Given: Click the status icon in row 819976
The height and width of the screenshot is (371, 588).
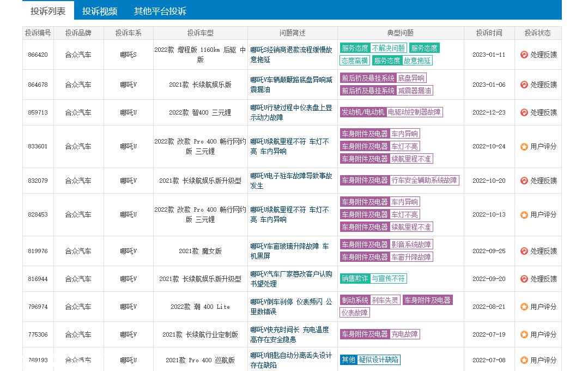Looking at the screenshot, I should [x=524, y=251].
